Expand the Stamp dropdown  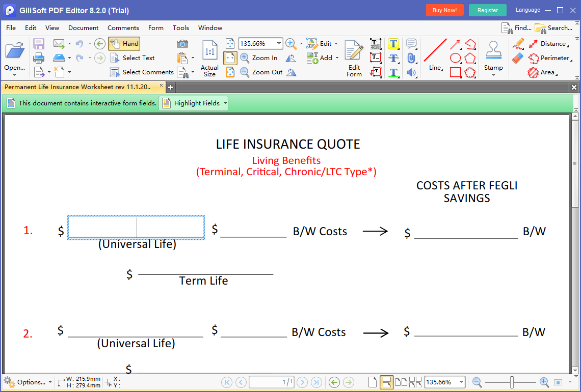click(493, 75)
